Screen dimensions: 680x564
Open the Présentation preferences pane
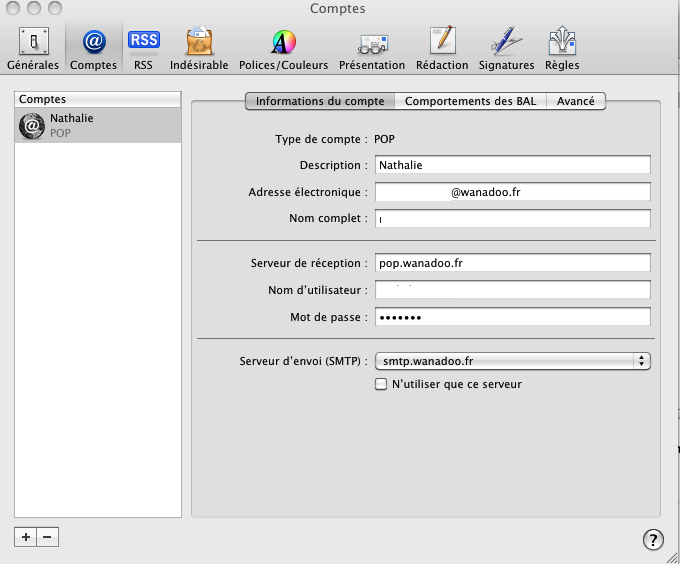click(x=372, y=49)
